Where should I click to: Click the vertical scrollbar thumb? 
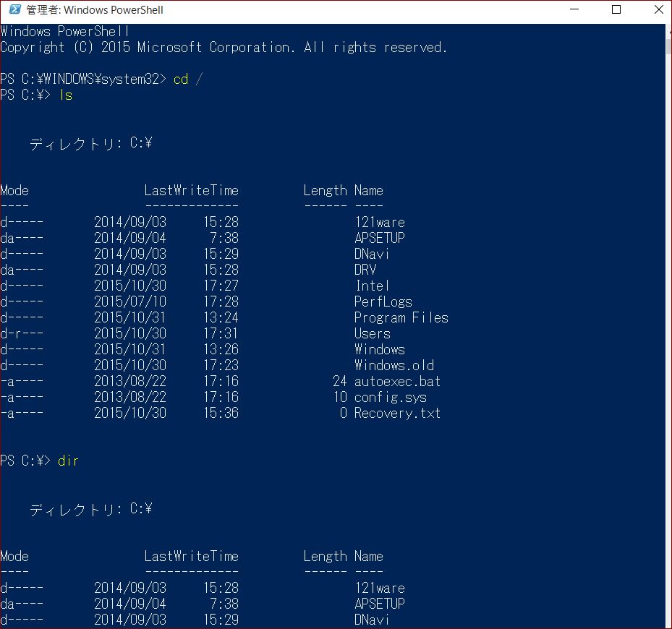coord(668,46)
